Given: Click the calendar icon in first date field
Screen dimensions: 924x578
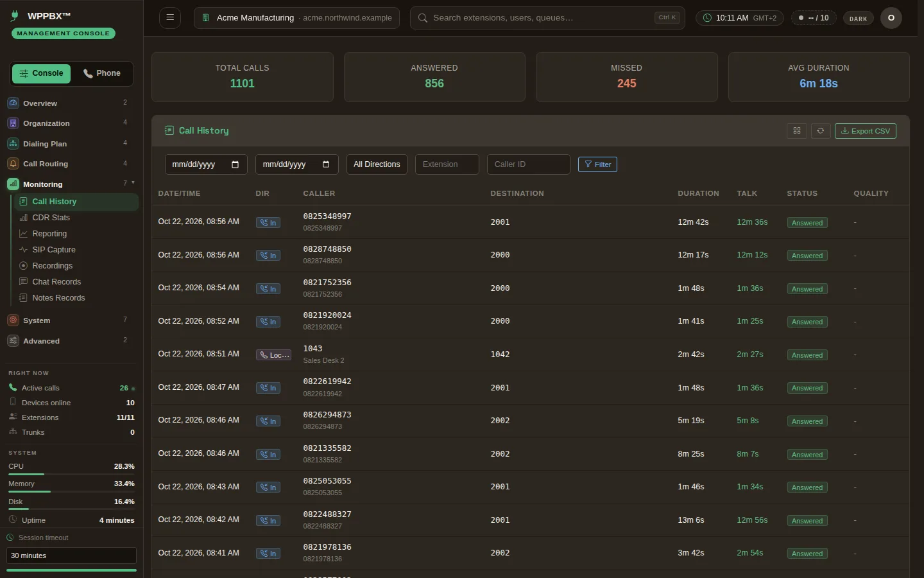Looking at the screenshot, I should tap(235, 164).
